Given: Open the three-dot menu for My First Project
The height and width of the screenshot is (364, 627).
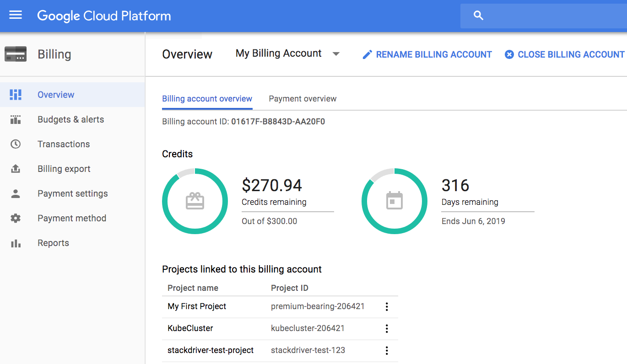Looking at the screenshot, I should [x=387, y=307].
